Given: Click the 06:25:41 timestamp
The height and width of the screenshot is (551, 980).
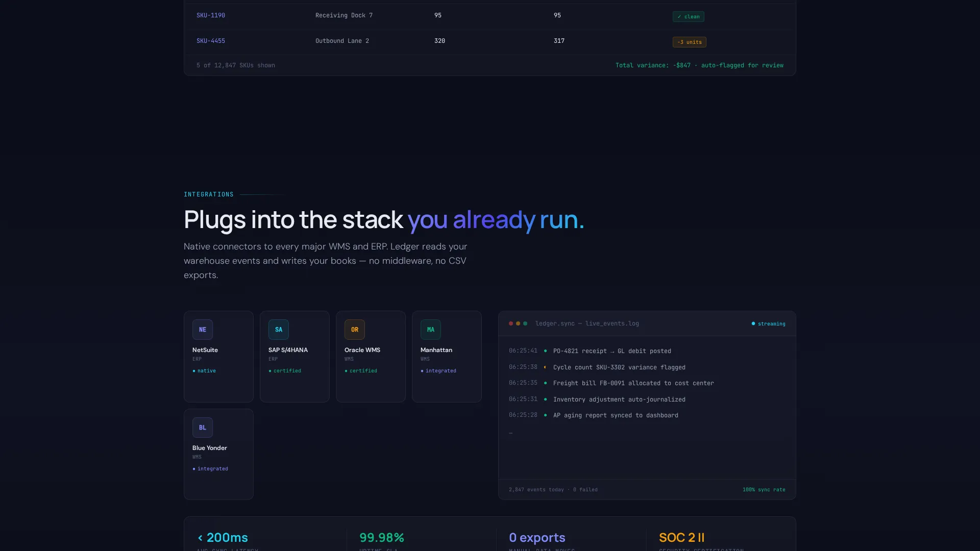Looking at the screenshot, I should (523, 350).
